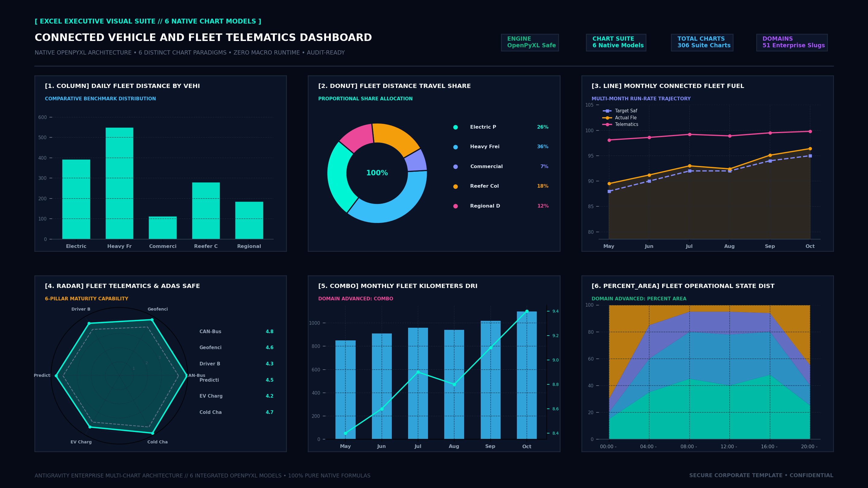Viewport: 868px width, 488px height.
Task: Click the [4. RADAR] chart title
Action: pos(122,286)
